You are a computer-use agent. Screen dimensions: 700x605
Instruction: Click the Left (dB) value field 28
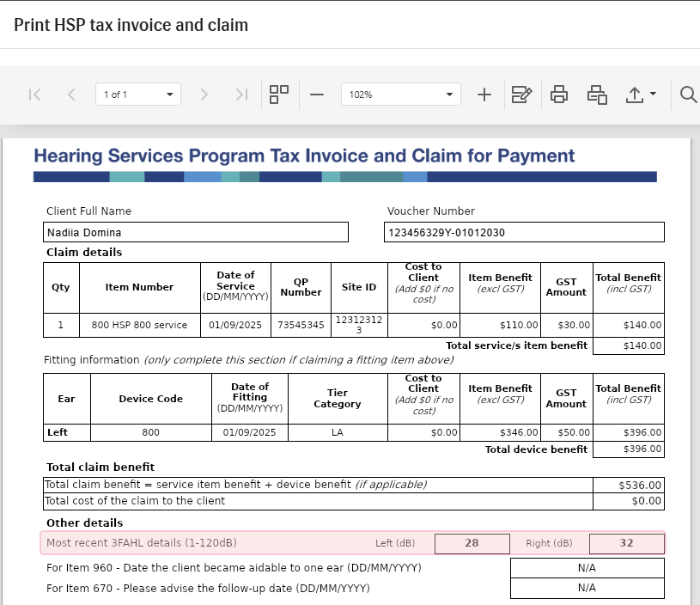pyautogui.click(x=472, y=543)
